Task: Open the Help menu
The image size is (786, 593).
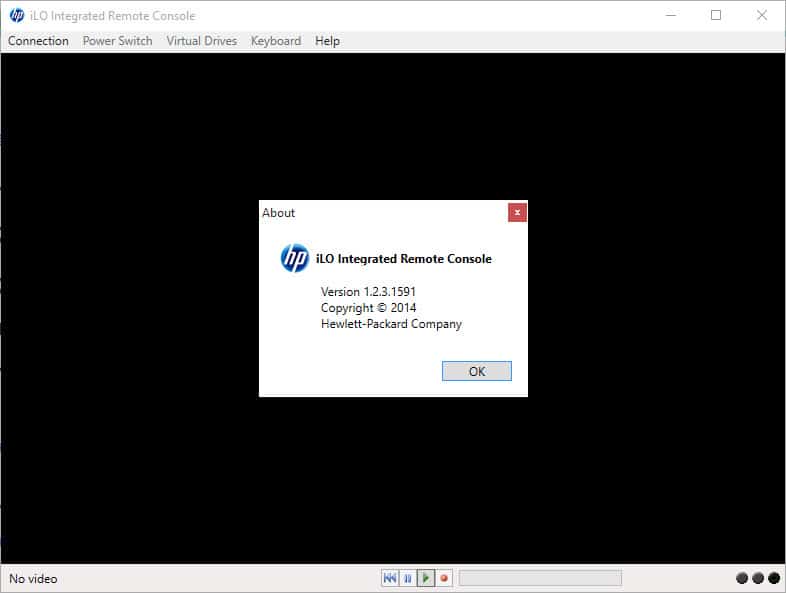Action: [x=327, y=41]
